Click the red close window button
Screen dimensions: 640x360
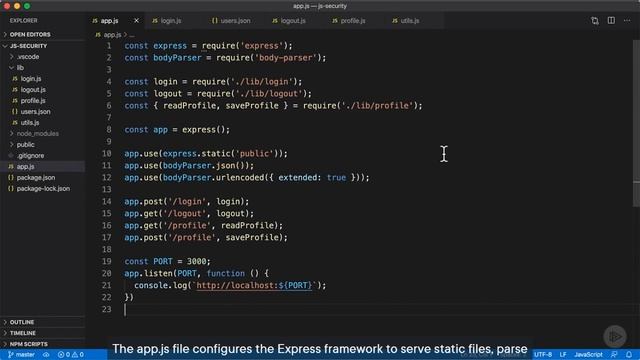[7, 6]
